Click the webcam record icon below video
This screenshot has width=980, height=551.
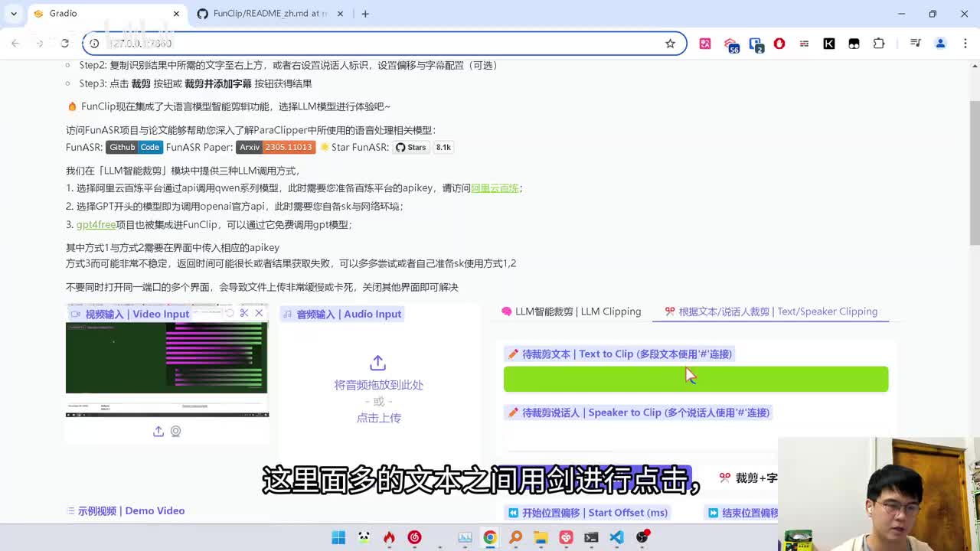pos(176,432)
